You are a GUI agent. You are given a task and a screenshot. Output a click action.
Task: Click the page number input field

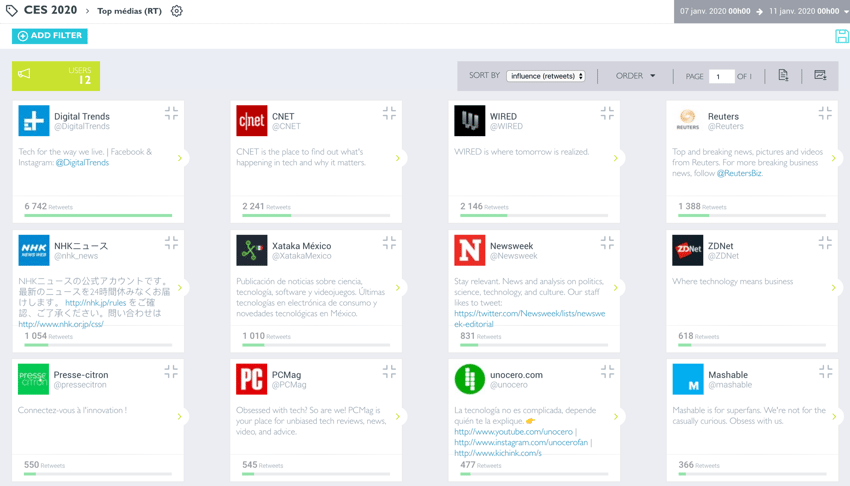pos(721,76)
